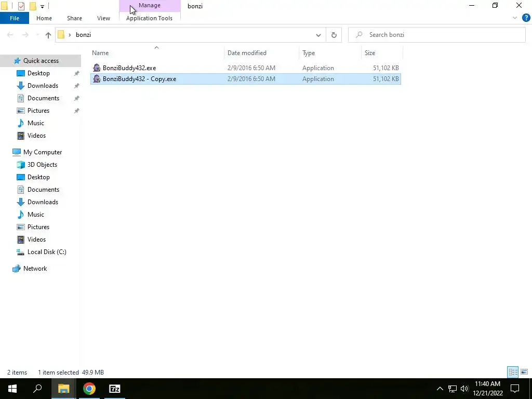This screenshot has height=399, width=532.
Task: Open Music under Quick access
Action: 36,123
